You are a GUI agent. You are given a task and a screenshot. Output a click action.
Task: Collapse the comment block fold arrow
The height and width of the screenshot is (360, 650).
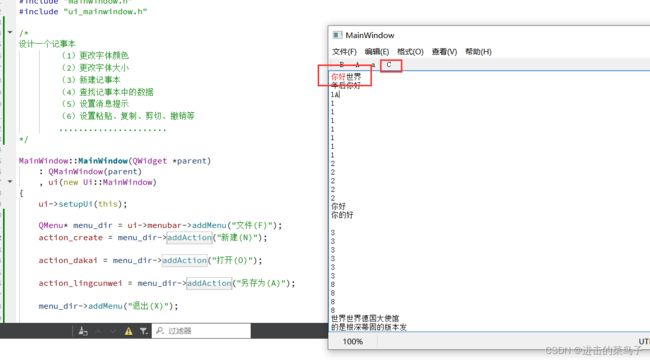pyautogui.click(x=10, y=32)
